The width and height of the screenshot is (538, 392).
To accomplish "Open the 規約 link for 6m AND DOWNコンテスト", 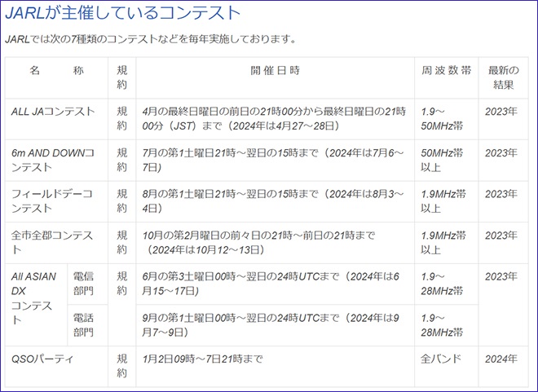I will click(121, 160).
